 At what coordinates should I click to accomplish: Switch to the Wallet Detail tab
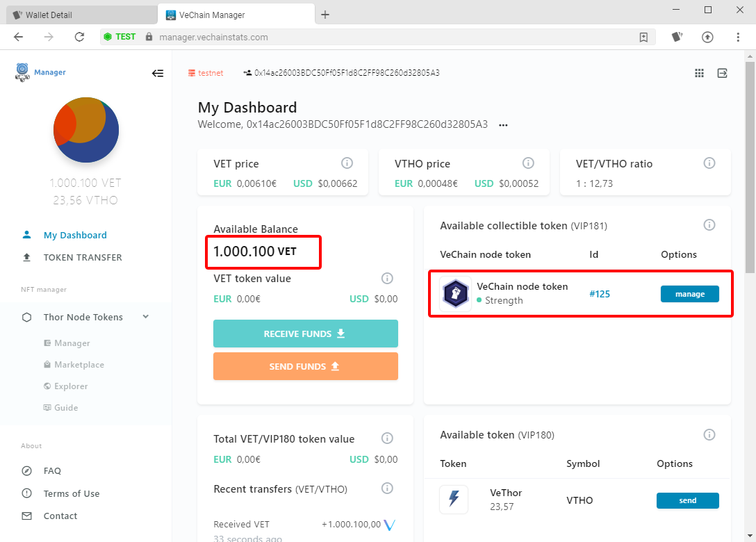82,15
